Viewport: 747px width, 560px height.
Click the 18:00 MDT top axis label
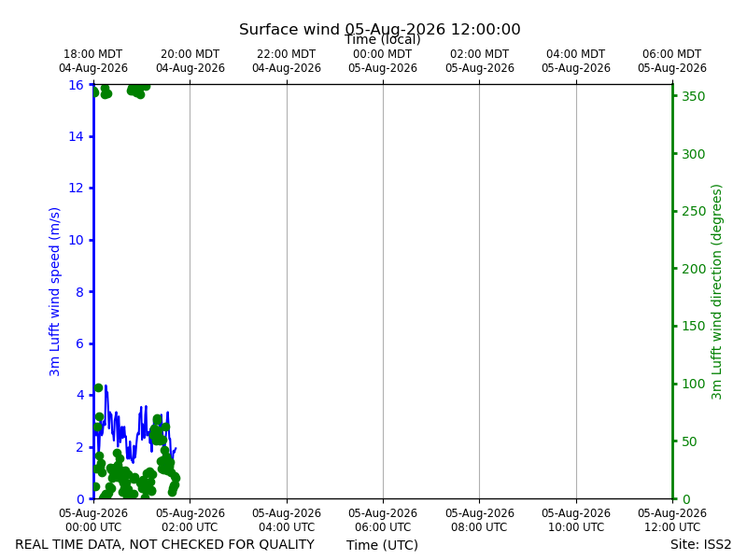pyautogui.click(x=92, y=61)
